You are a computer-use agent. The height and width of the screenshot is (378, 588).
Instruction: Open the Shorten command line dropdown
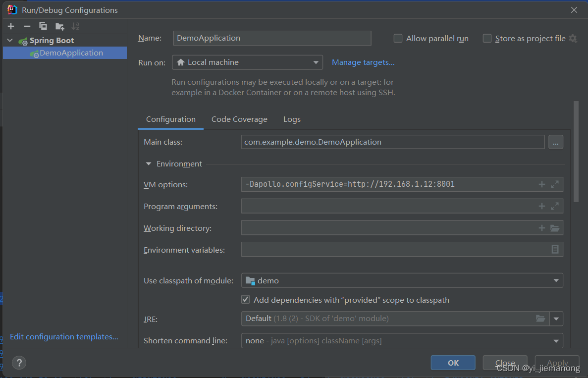557,340
